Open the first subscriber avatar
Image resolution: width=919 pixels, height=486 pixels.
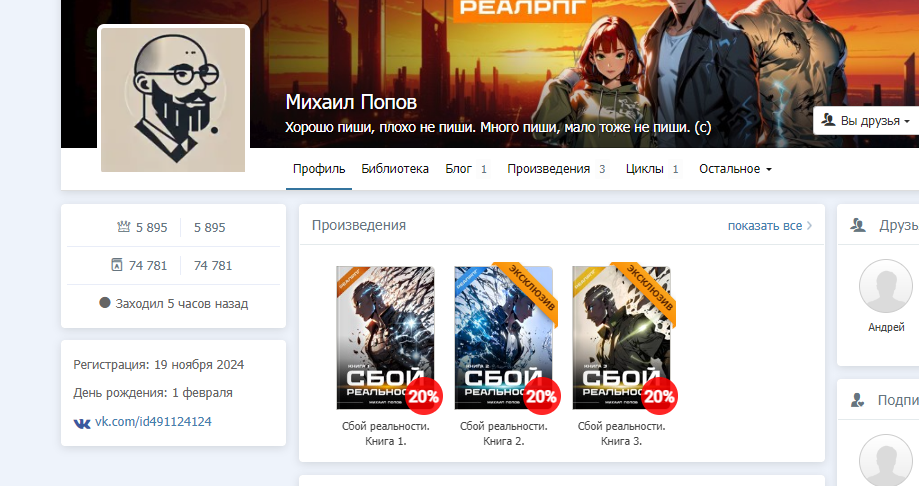tap(886, 460)
